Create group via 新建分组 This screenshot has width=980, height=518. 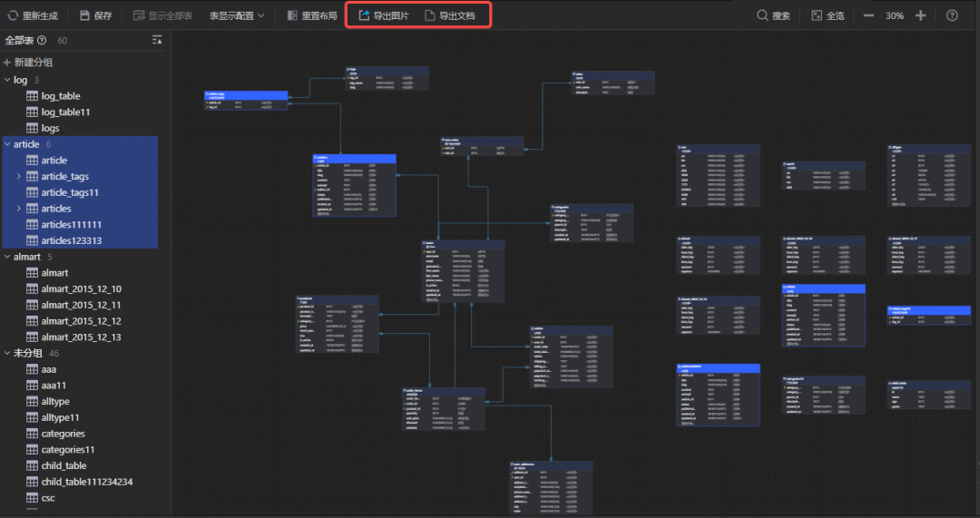click(x=28, y=62)
